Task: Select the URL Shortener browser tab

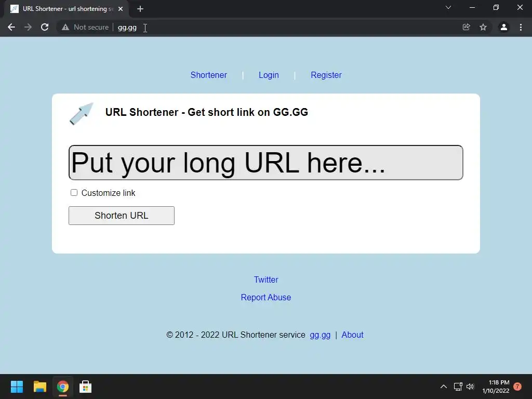Action: tap(66, 9)
